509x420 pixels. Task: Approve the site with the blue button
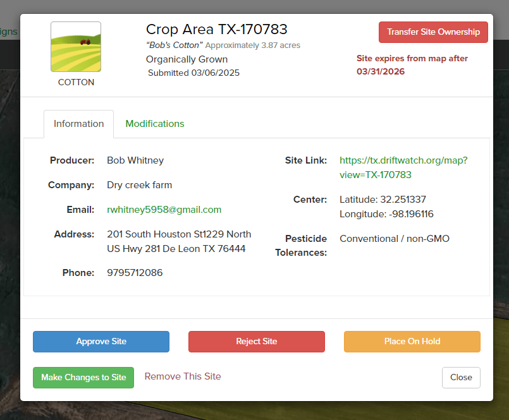click(x=101, y=342)
